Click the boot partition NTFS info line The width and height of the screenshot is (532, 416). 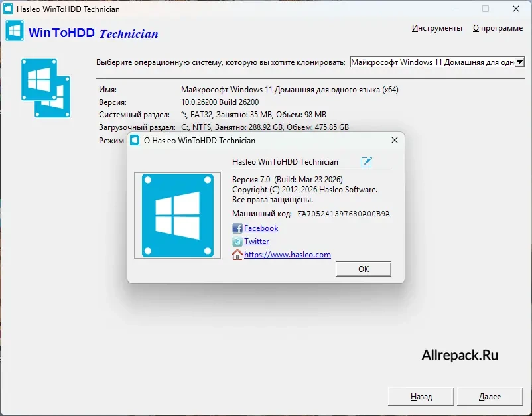(265, 127)
